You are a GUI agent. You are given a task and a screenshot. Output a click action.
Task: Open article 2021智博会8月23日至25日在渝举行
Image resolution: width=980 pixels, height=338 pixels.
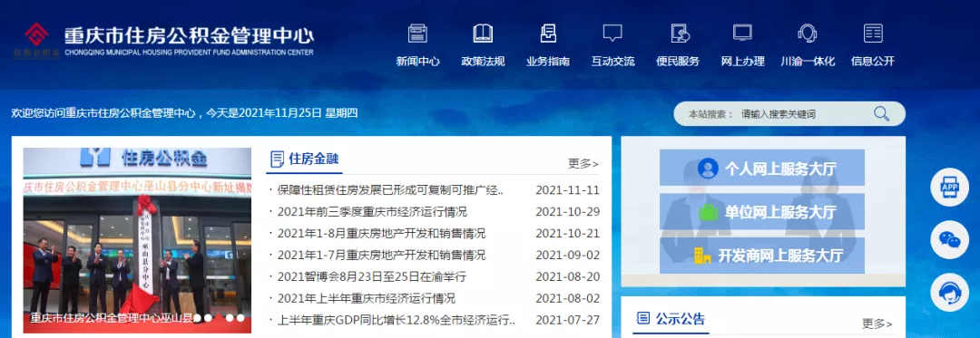[372, 276]
